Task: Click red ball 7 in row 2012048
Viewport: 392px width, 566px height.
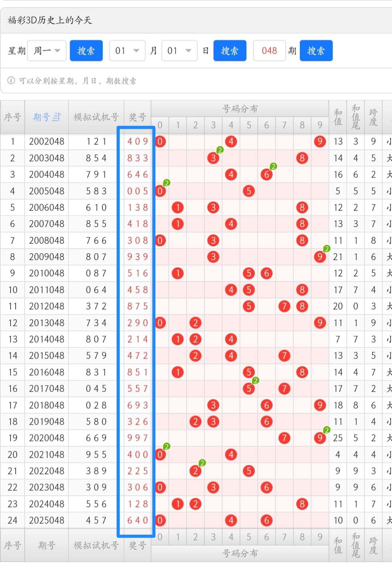Action: pos(284,306)
